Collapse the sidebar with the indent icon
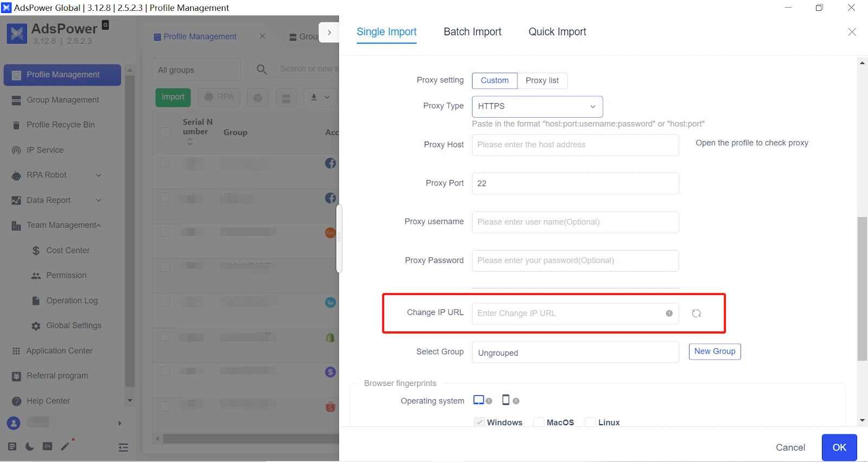 [x=123, y=447]
